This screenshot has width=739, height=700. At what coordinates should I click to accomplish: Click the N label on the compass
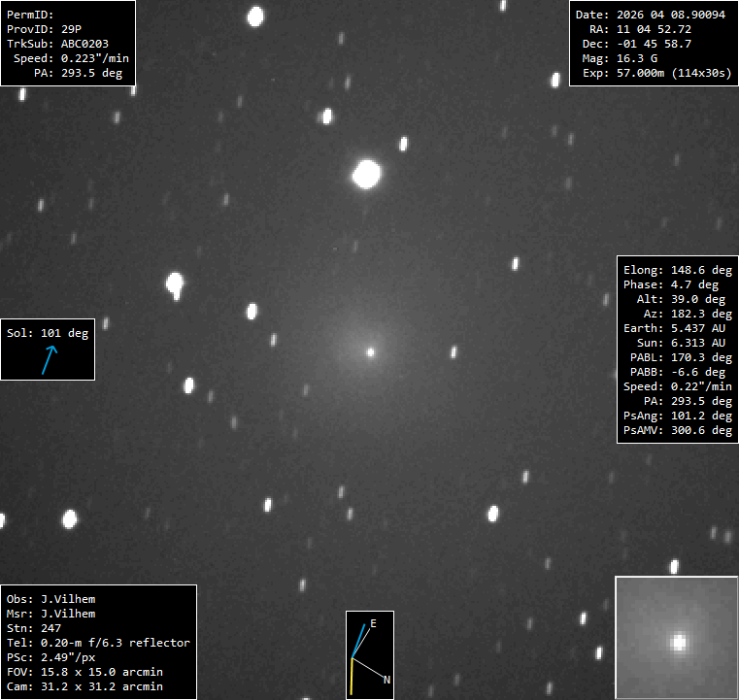coord(386,680)
